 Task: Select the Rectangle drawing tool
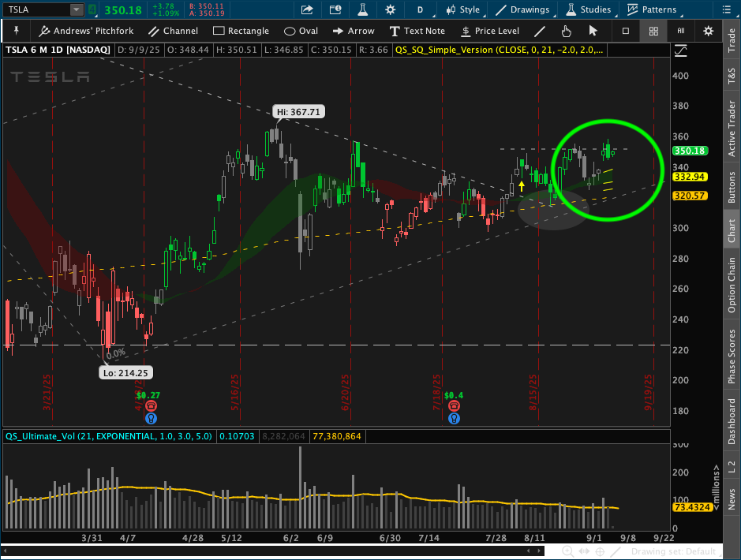point(241,31)
